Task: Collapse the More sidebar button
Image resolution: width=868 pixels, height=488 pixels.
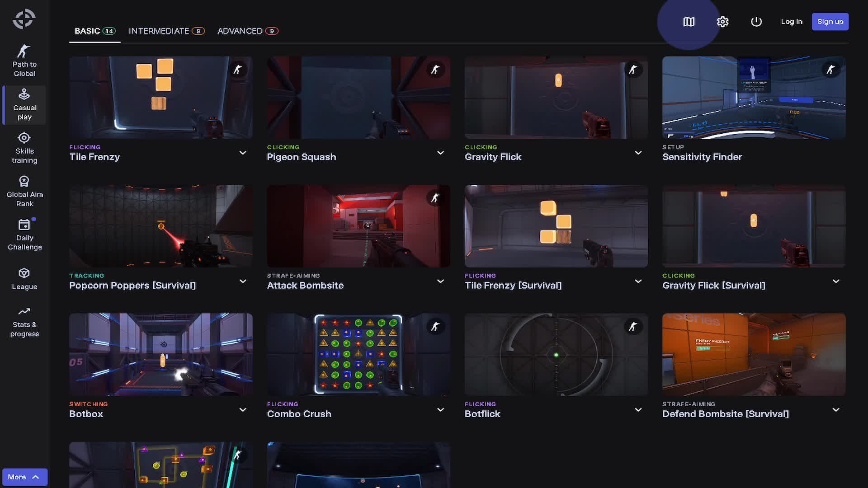Action: [x=24, y=477]
